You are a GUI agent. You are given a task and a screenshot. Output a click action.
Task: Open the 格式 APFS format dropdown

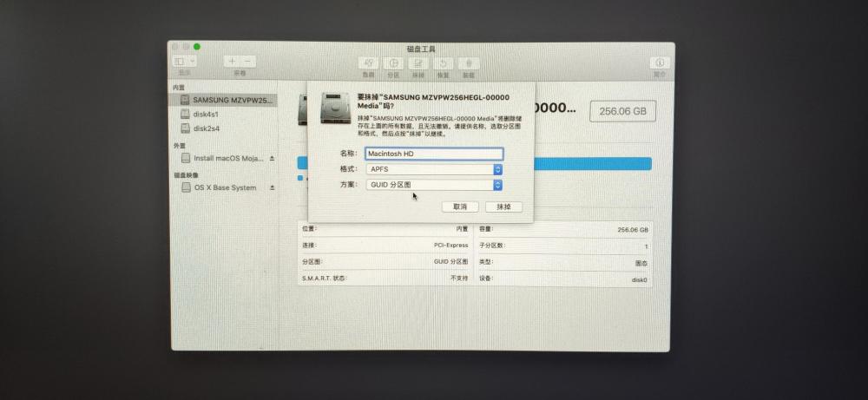pos(434,169)
